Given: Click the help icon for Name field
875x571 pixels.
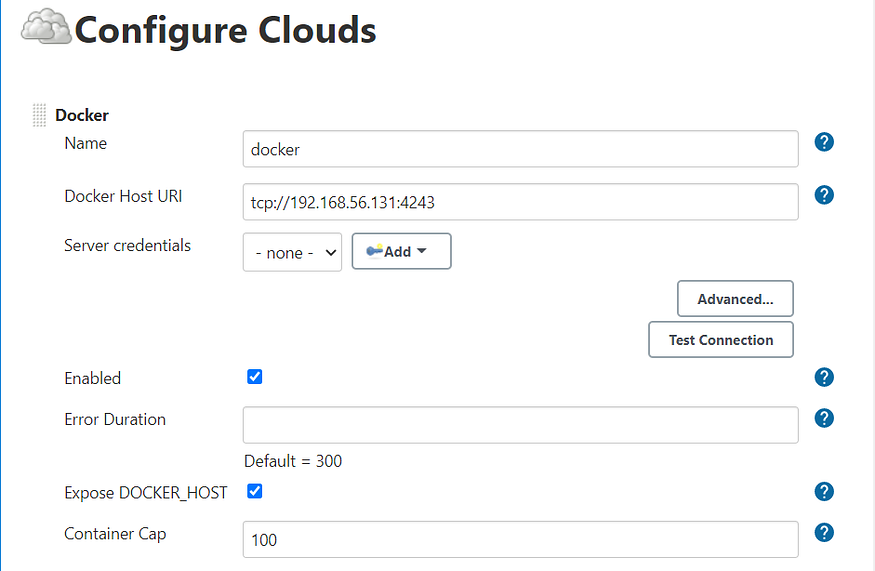Looking at the screenshot, I should [x=824, y=142].
